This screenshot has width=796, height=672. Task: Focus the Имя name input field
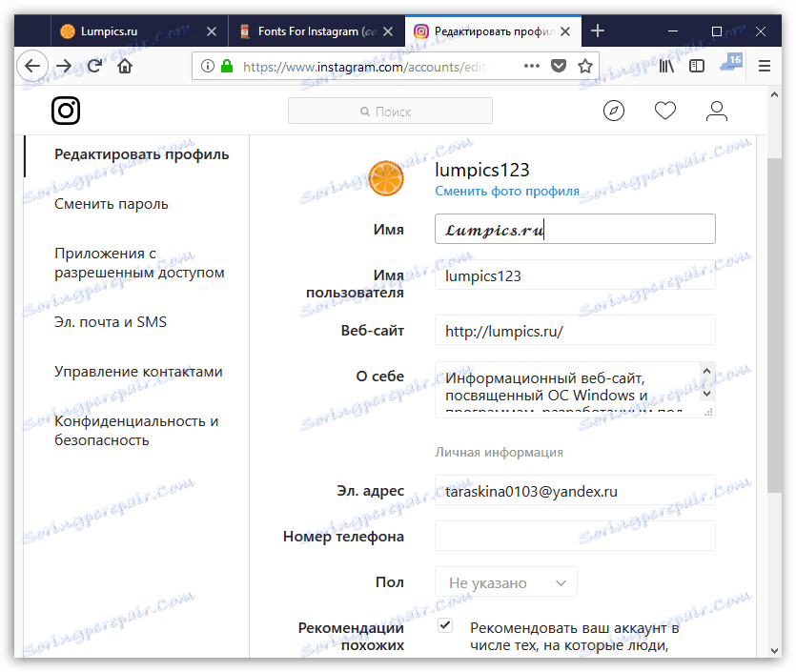(575, 229)
